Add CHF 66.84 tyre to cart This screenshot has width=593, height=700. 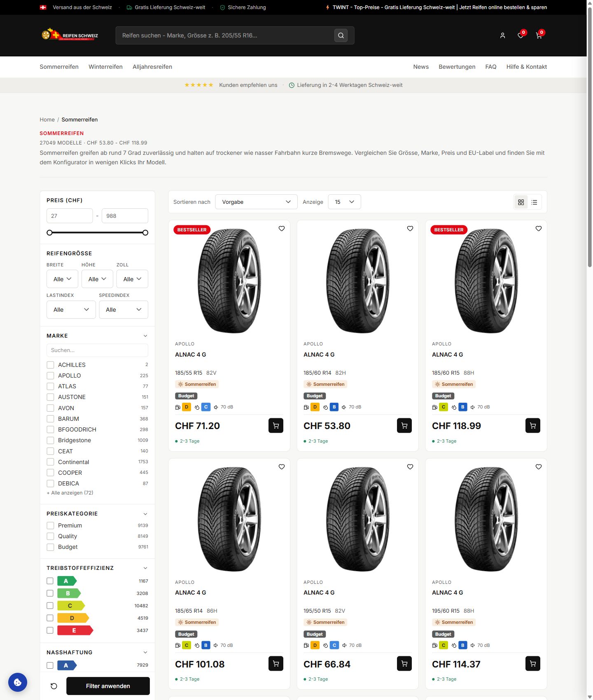404,663
